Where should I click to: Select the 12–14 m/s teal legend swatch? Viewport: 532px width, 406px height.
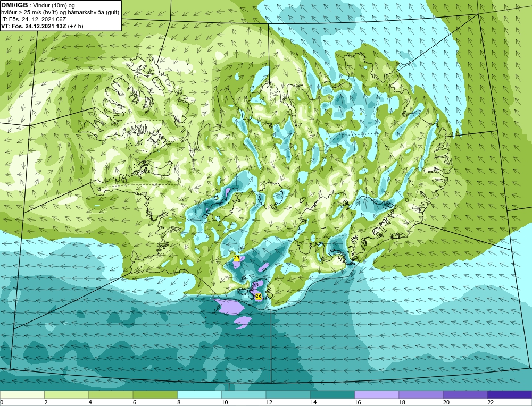[288, 394]
